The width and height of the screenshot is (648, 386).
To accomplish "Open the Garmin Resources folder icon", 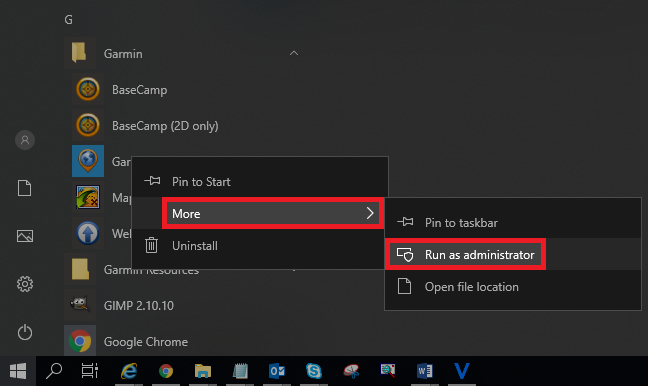I will 80,269.
